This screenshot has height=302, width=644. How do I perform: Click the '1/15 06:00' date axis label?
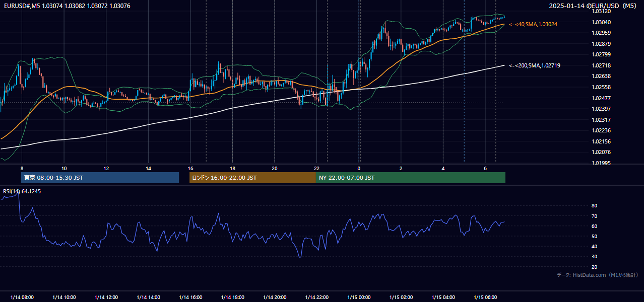(485, 297)
